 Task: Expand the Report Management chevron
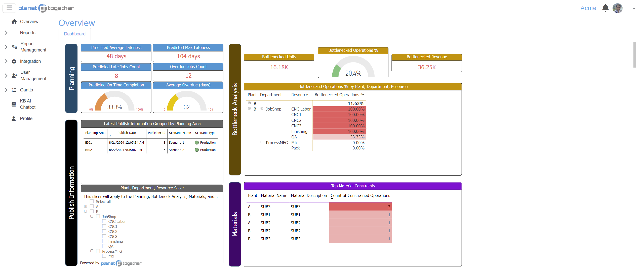6,47
